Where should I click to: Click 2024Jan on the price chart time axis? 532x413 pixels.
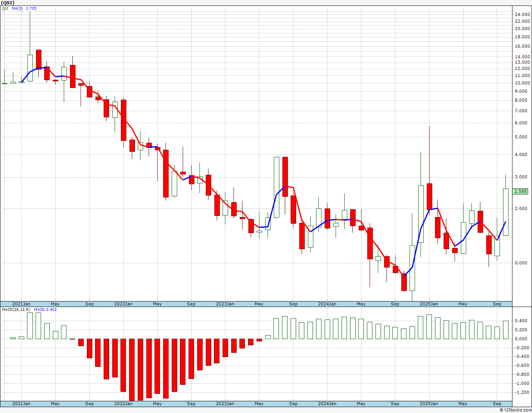point(327,304)
